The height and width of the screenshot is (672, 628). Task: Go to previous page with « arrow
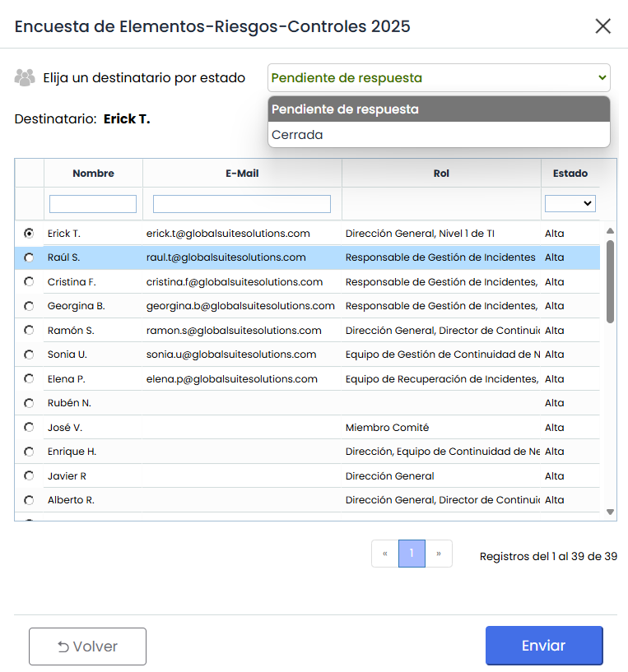(x=384, y=554)
